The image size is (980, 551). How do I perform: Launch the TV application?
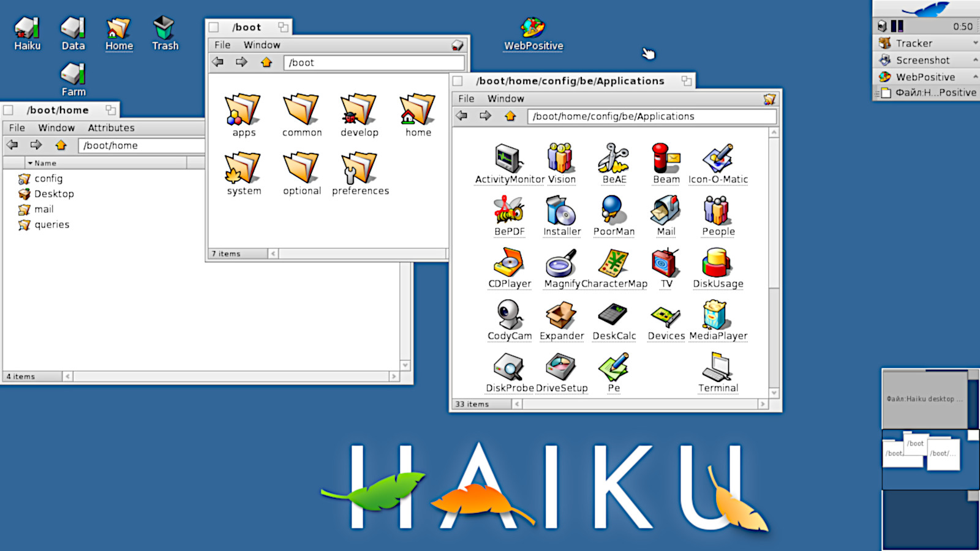(x=666, y=263)
